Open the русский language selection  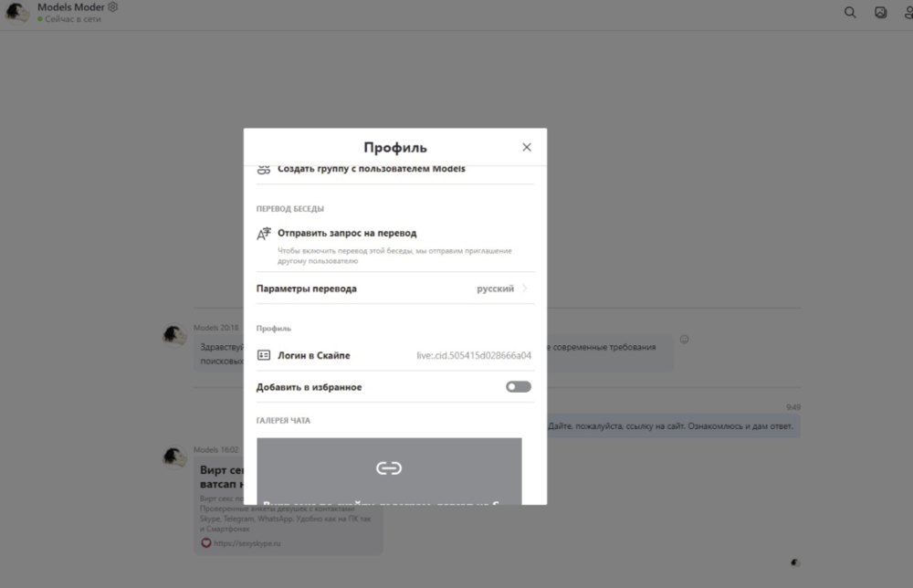(x=495, y=289)
